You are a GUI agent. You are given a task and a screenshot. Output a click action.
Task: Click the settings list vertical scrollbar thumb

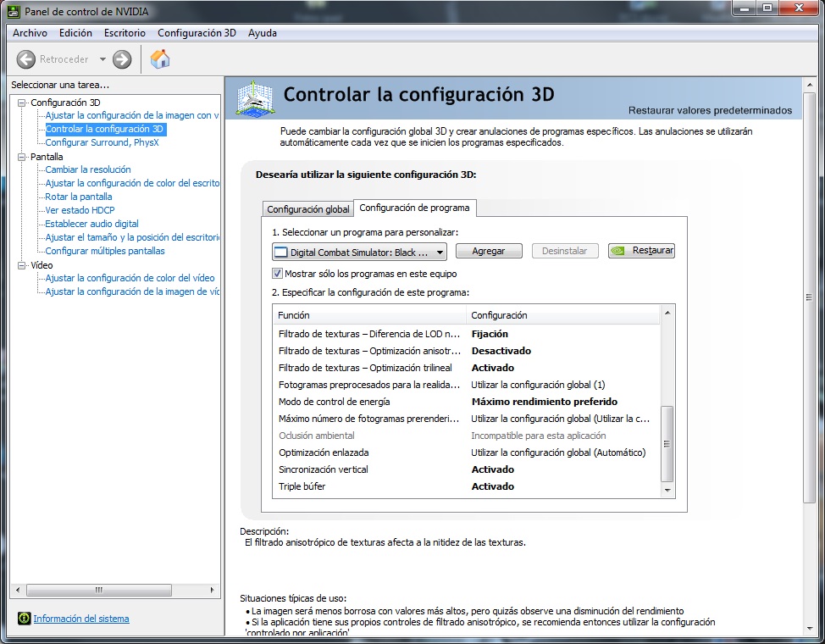(667, 444)
